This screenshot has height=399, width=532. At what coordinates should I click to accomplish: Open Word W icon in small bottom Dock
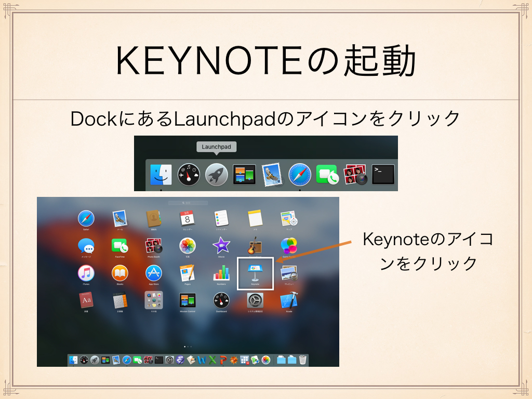click(x=202, y=360)
